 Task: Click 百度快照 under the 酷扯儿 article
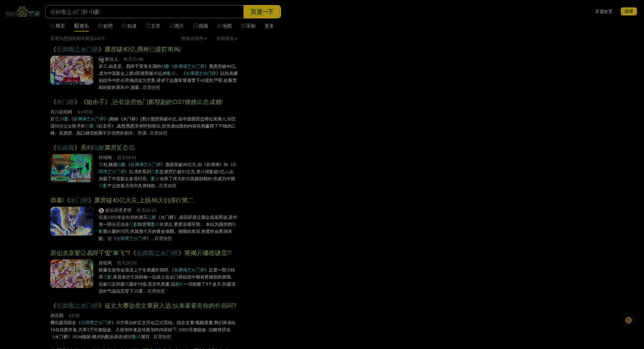151,88
